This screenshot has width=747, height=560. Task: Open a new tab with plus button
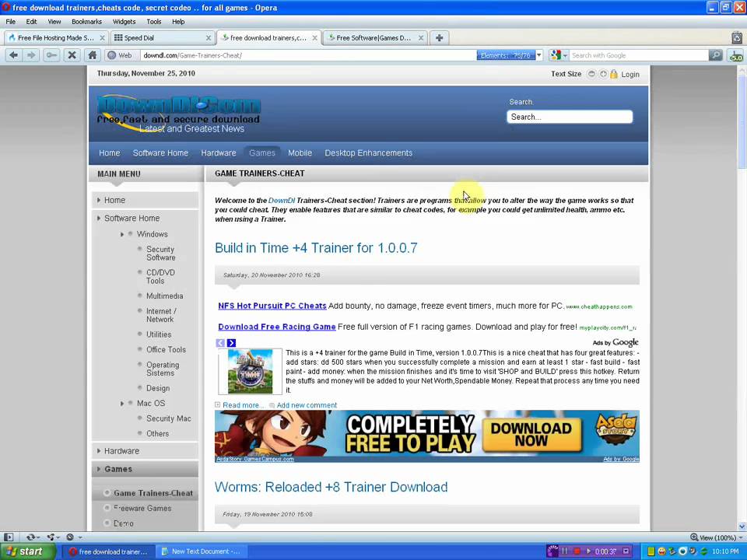coord(439,37)
